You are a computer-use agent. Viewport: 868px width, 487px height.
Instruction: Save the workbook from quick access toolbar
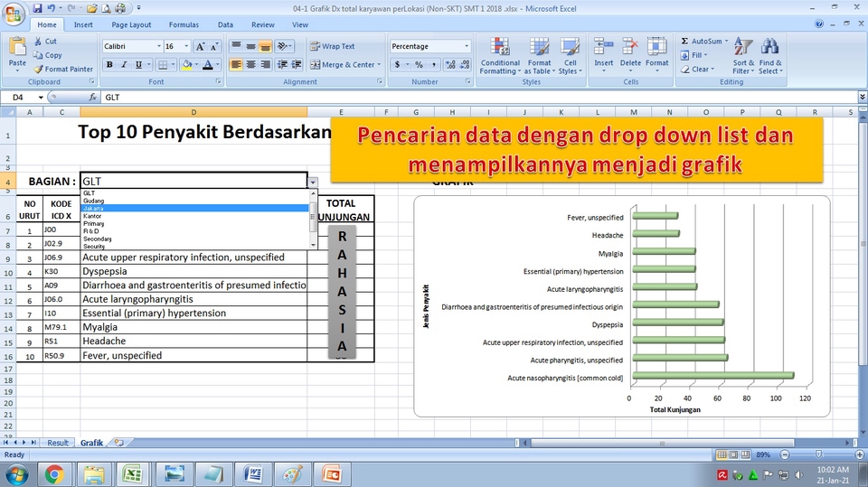tap(37, 8)
